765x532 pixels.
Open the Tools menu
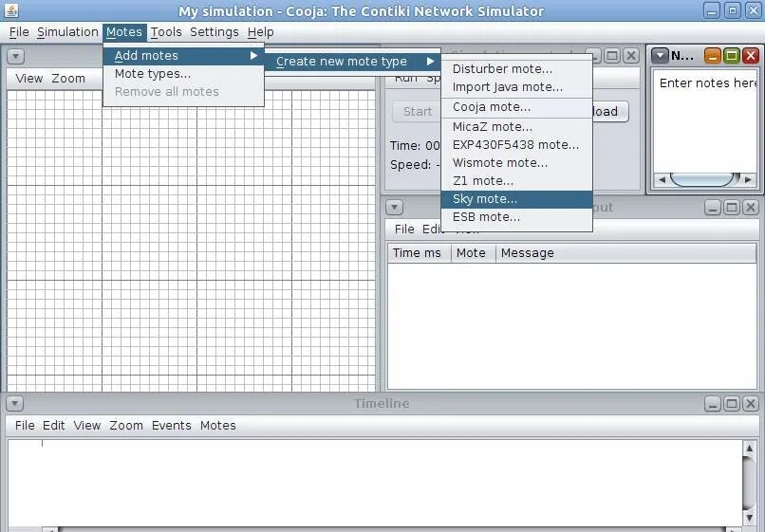pos(166,32)
